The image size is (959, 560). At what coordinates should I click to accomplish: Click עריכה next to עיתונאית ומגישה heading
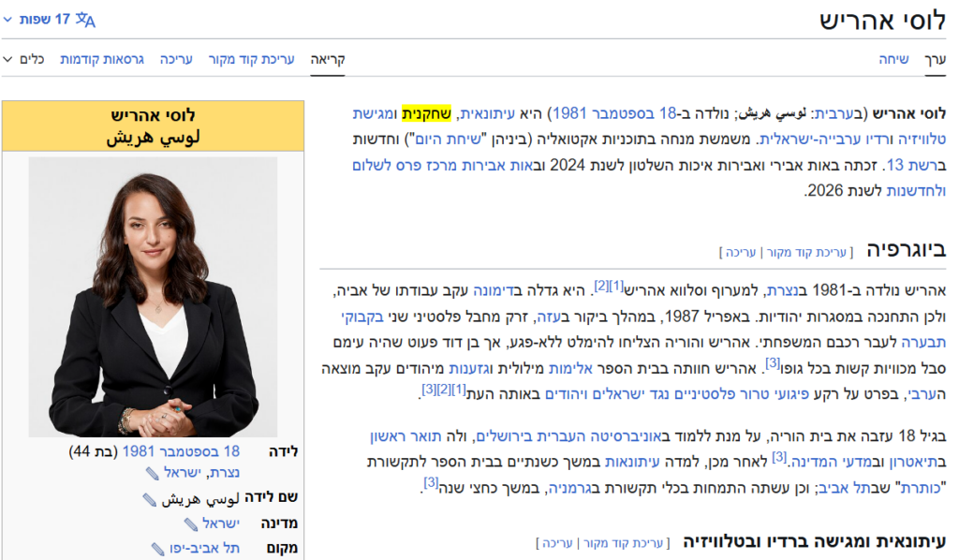pos(557,543)
